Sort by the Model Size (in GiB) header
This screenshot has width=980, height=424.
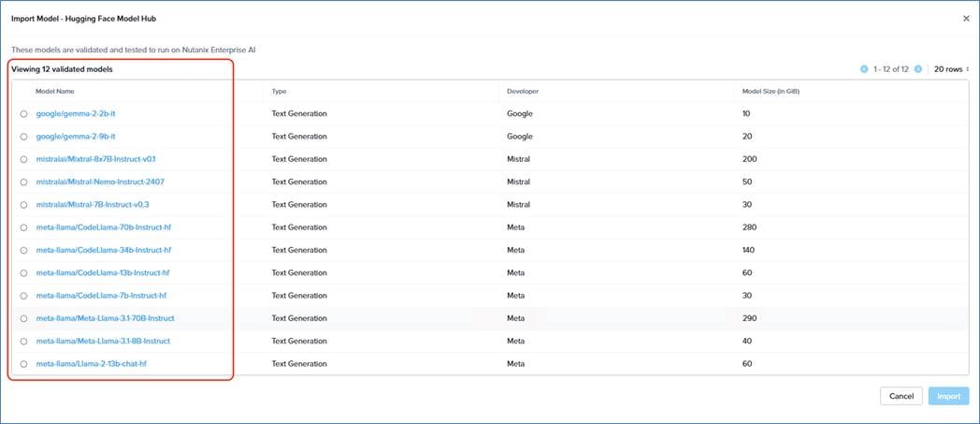tap(771, 92)
